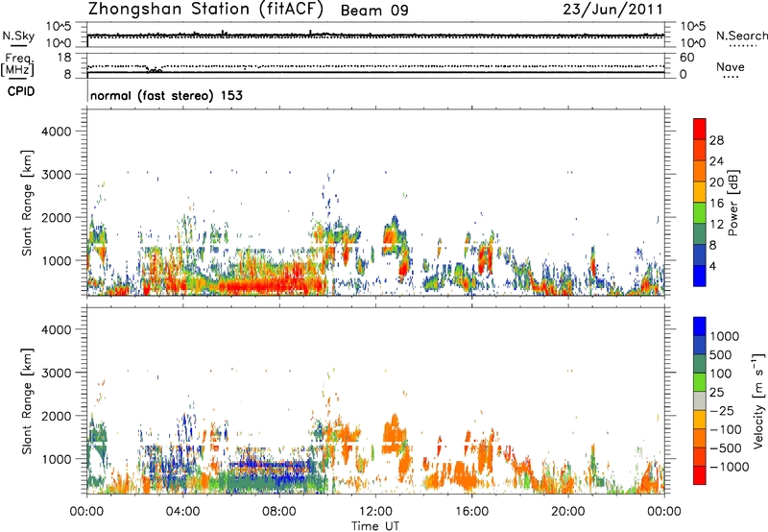Viewport: 768px width, 532px height.
Task: Click the '28' value on the power colorbar
Action: pyautogui.click(x=716, y=140)
